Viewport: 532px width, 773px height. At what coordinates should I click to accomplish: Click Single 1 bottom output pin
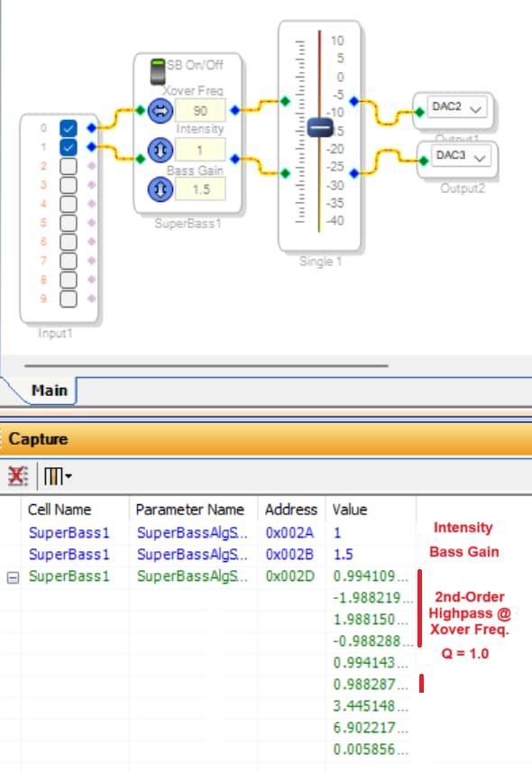pos(354,173)
